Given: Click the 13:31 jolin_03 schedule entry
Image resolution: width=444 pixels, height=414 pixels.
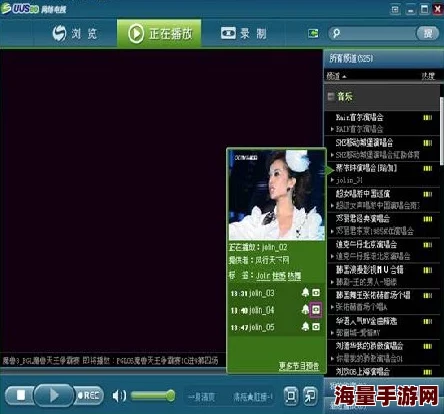Looking at the screenshot, I should [x=252, y=293].
